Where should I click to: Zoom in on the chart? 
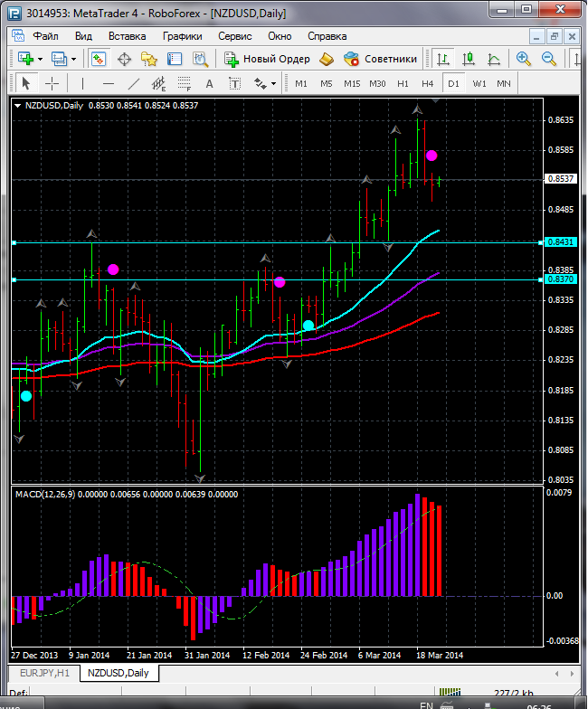pos(523,59)
